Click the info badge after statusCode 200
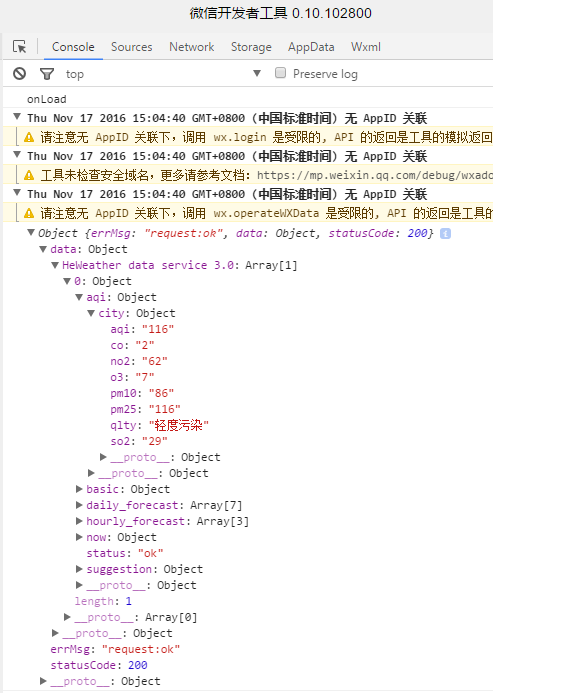Screen dimensions: 574x693 tap(445, 233)
